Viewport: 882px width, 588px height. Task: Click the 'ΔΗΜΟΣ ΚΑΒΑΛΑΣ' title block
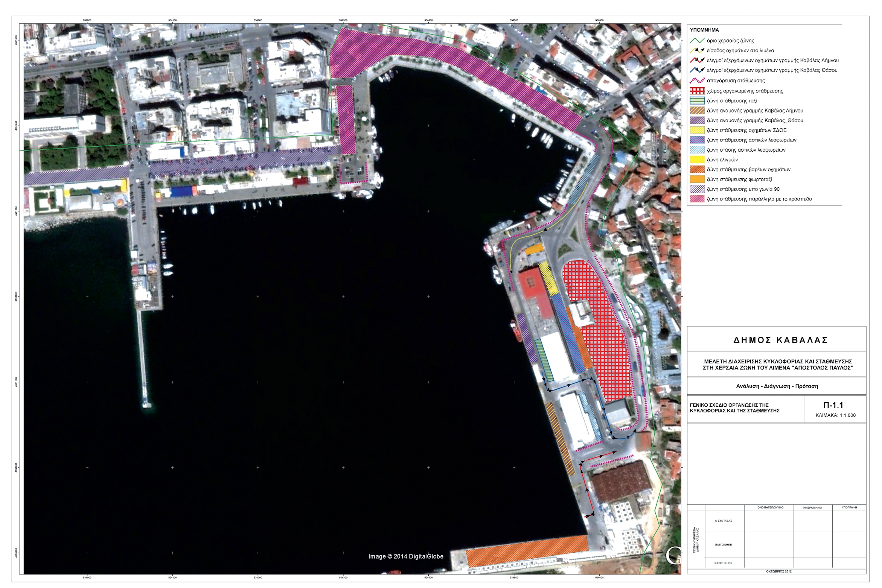coord(780,340)
